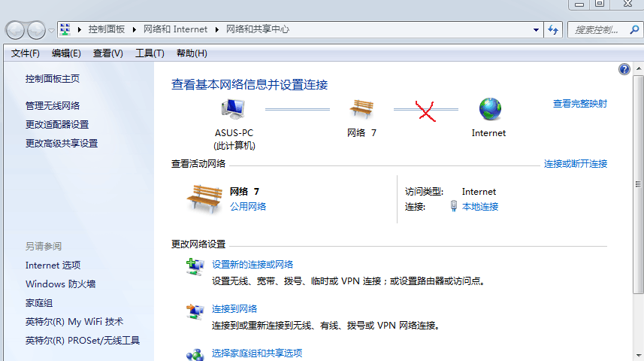
Task: Click the set up new connection icon
Action: click(195, 267)
